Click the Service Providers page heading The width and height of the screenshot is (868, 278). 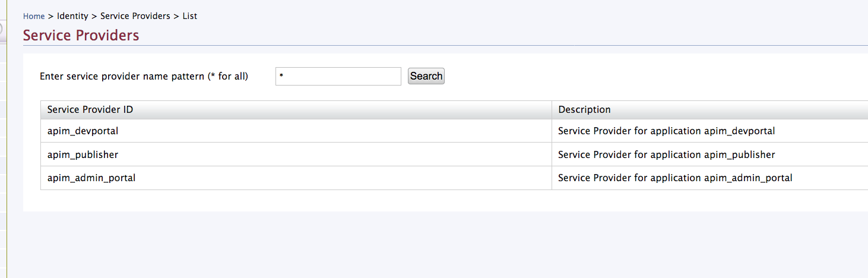point(81,36)
